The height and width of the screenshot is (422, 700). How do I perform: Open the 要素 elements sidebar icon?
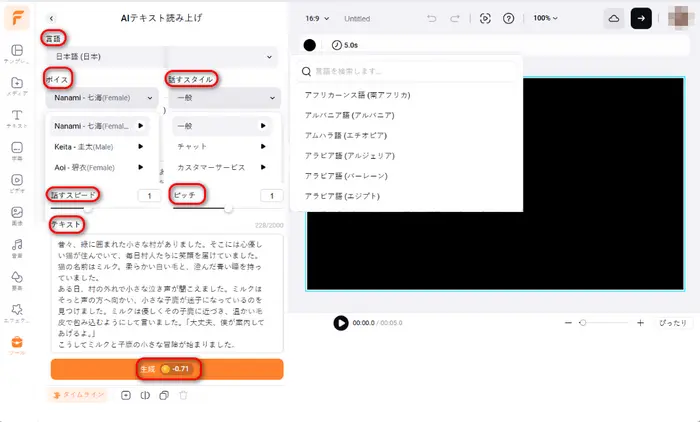[17, 281]
